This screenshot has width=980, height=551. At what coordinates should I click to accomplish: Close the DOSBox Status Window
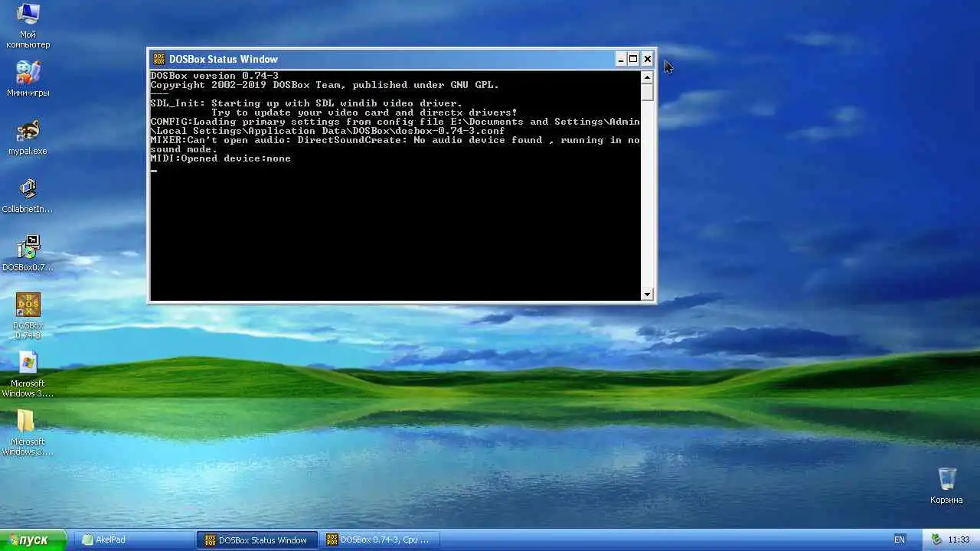click(647, 59)
